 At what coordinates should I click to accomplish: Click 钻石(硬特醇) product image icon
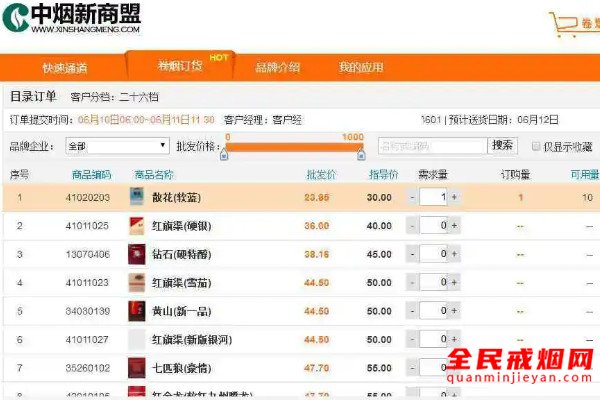tap(137, 254)
